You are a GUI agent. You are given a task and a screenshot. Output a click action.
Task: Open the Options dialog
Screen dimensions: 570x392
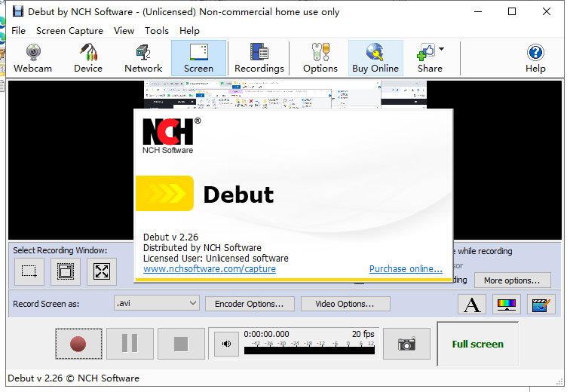point(320,58)
